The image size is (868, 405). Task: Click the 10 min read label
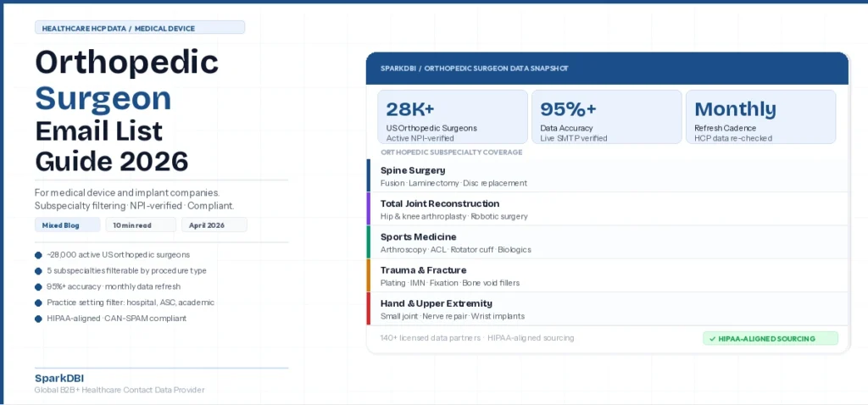coord(140,225)
